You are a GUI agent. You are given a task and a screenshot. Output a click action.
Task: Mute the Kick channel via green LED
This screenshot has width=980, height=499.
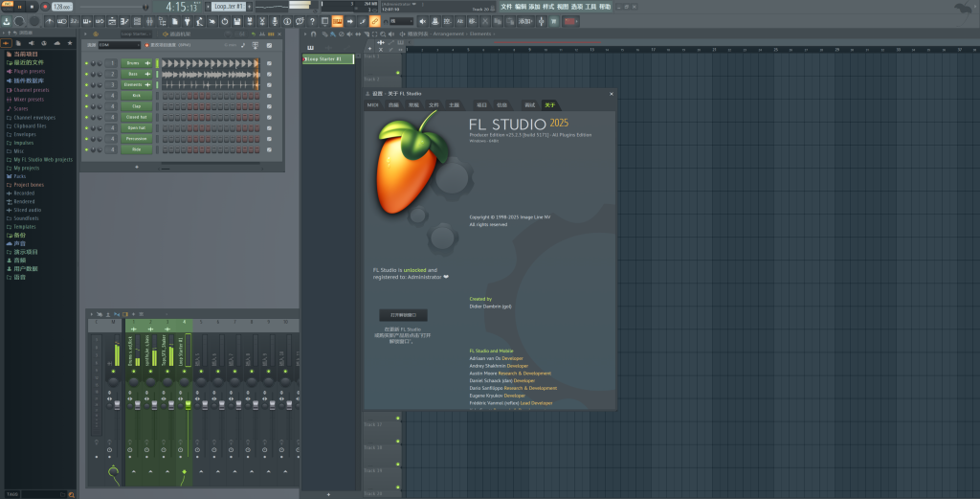pyautogui.click(x=86, y=96)
